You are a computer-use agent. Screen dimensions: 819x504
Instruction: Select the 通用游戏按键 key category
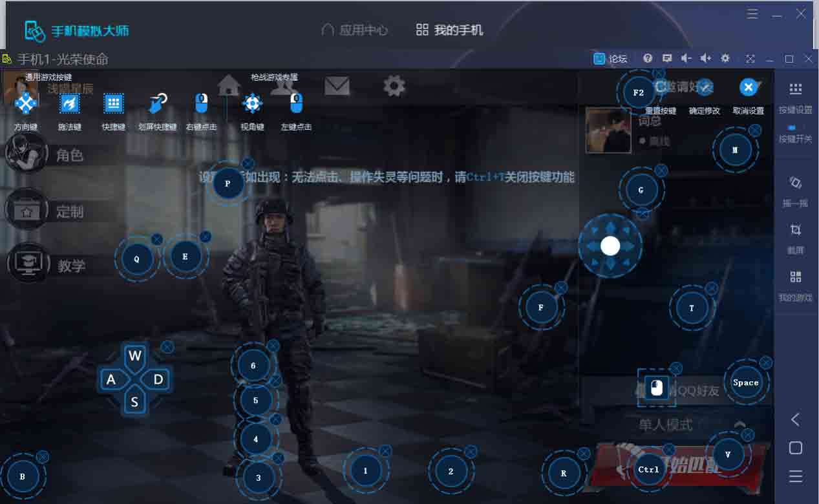click(49, 77)
